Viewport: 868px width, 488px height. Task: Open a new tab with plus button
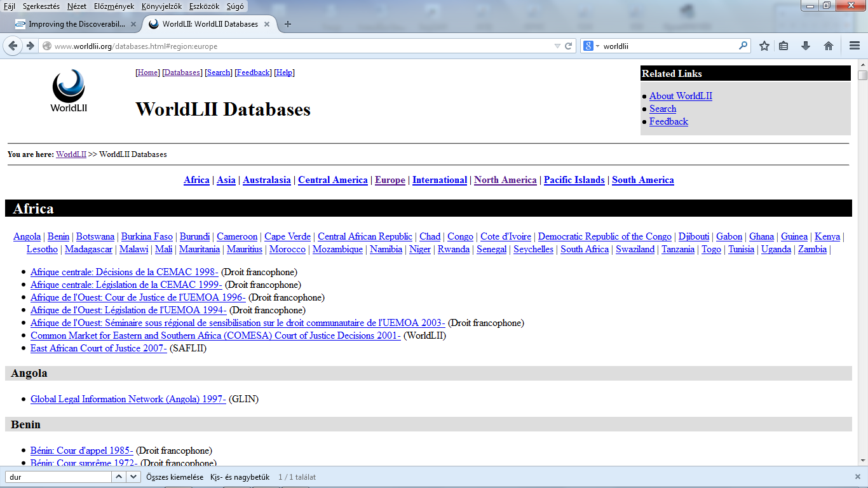point(288,24)
